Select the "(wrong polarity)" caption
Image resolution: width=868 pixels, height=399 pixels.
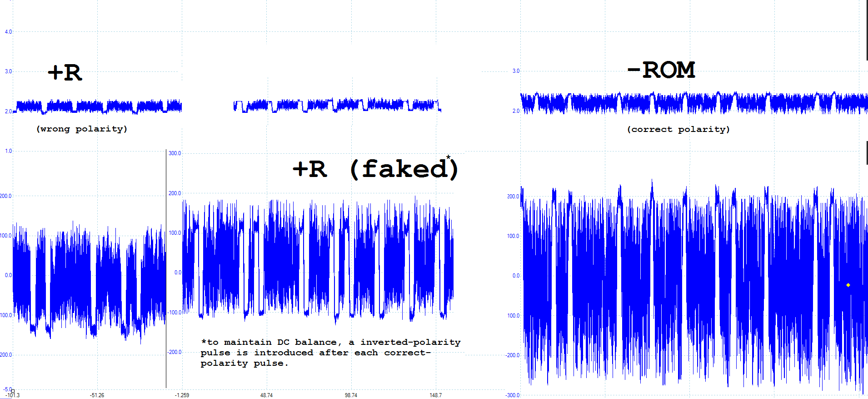[x=82, y=129]
